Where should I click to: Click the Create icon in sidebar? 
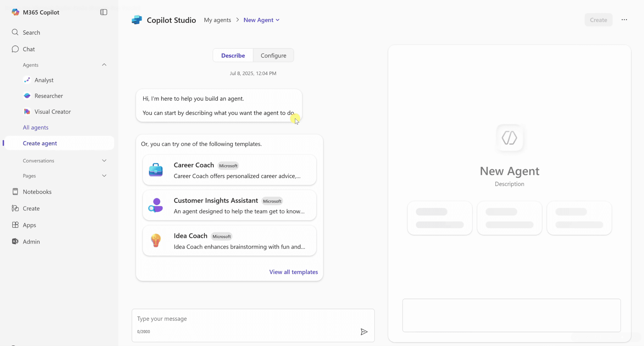(15, 208)
